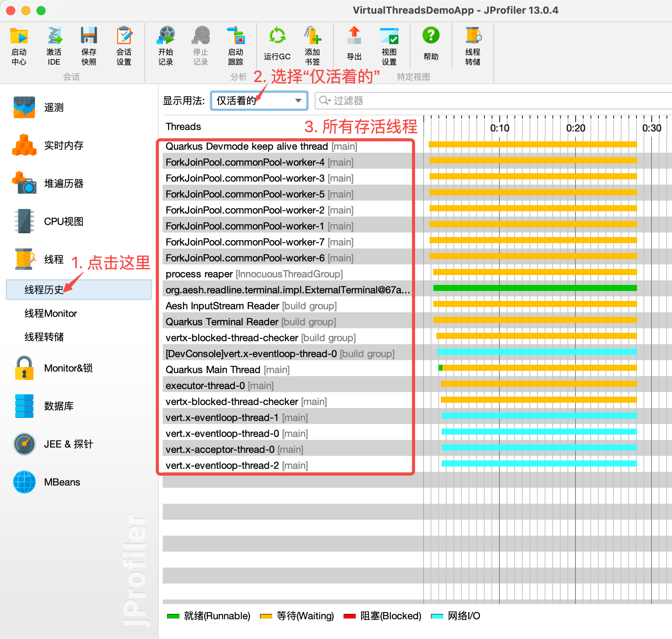Open the 堆遍历器 heap walker section
The width and height of the screenshot is (672, 639).
coord(48,183)
